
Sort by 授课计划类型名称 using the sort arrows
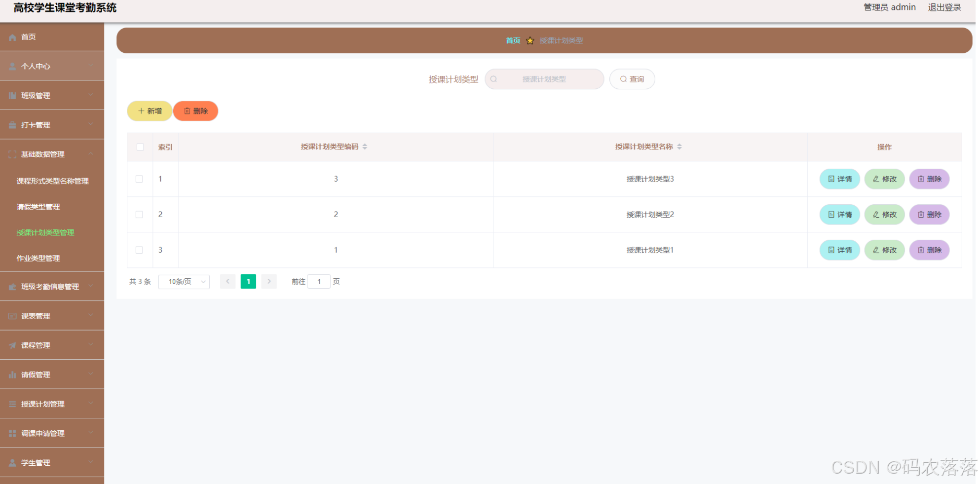click(679, 147)
